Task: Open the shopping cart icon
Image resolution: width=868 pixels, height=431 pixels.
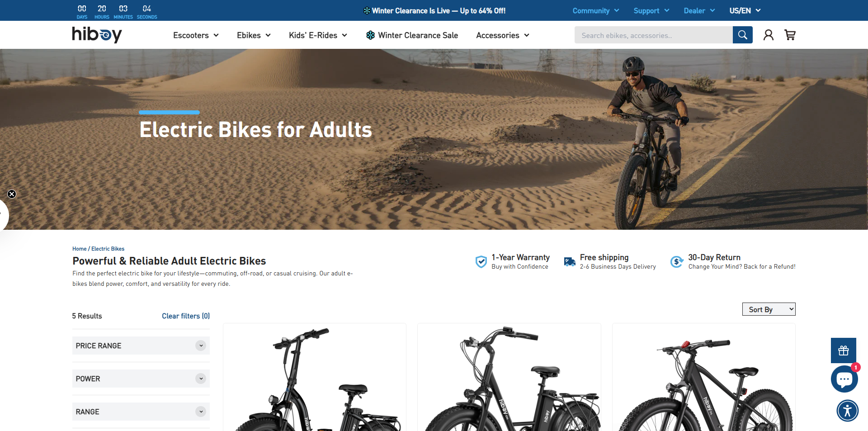Action: (790, 35)
